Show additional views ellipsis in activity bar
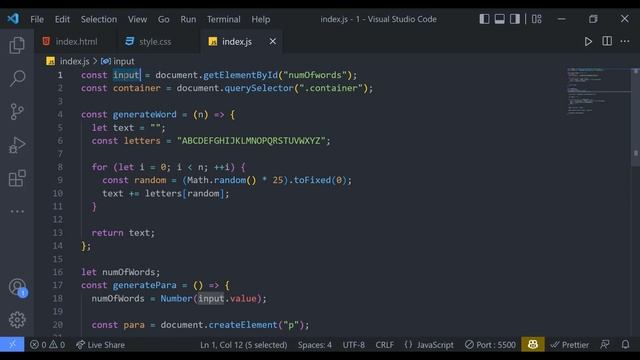The image size is (640, 360). pos(17,211)
